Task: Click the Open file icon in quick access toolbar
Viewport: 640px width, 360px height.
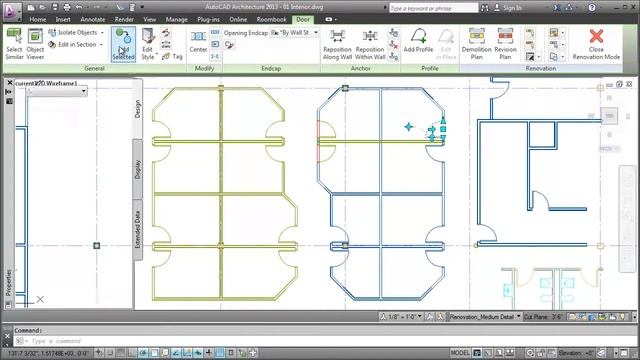Action: (42, 7)
